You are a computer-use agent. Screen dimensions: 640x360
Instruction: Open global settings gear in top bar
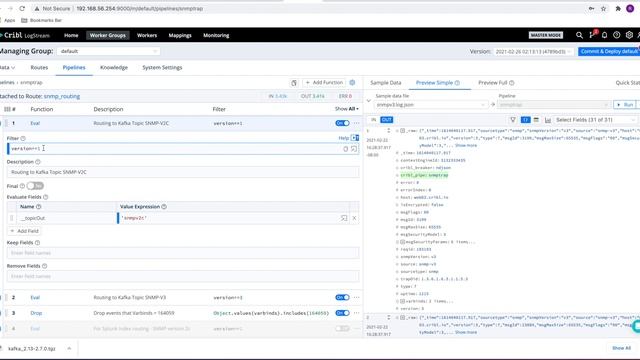coord(629,35)
